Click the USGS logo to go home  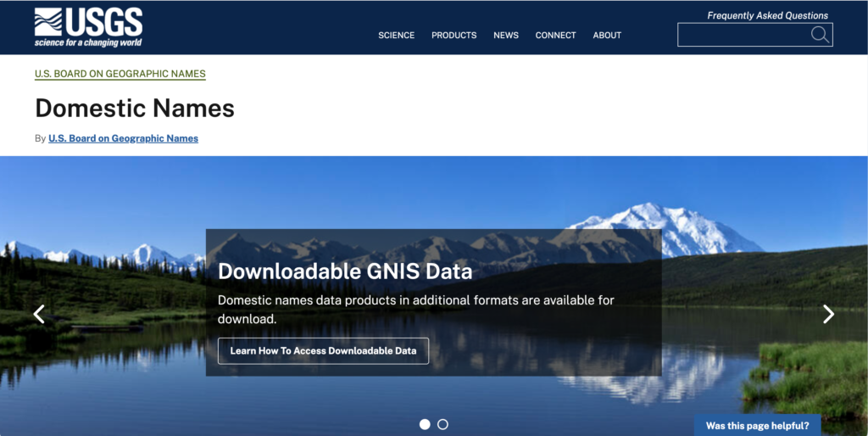(x=88, y=27)
